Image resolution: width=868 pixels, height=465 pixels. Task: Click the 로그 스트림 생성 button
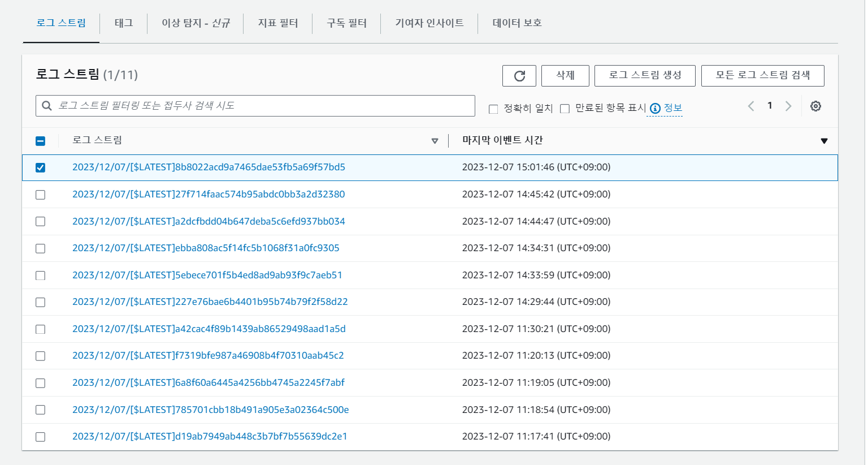tap(645, 76)
